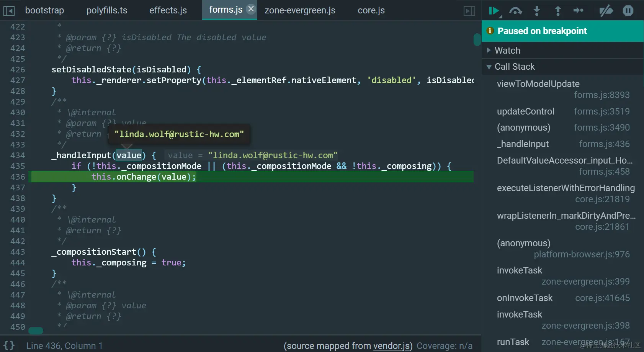The height and width of the screenshot is (352, 644).
Task: Set breakpoint on line 444
Action: tap(18, 263)
